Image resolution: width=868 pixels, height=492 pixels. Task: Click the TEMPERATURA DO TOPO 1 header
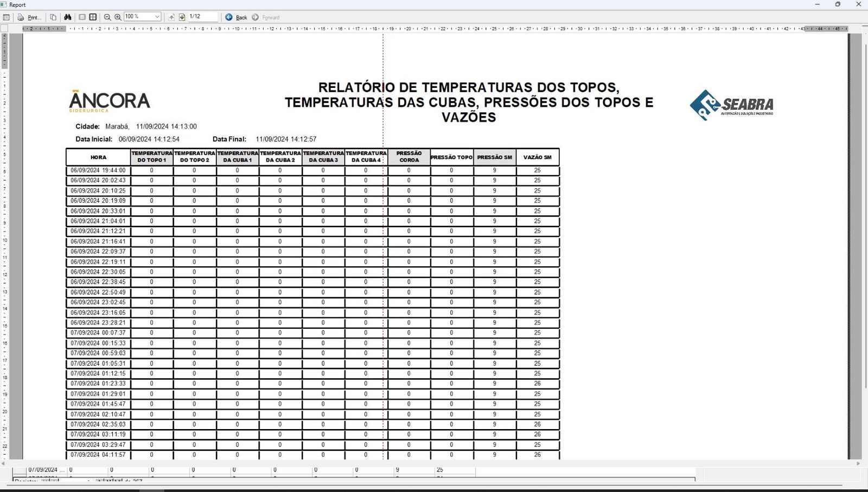click(152, 157)
